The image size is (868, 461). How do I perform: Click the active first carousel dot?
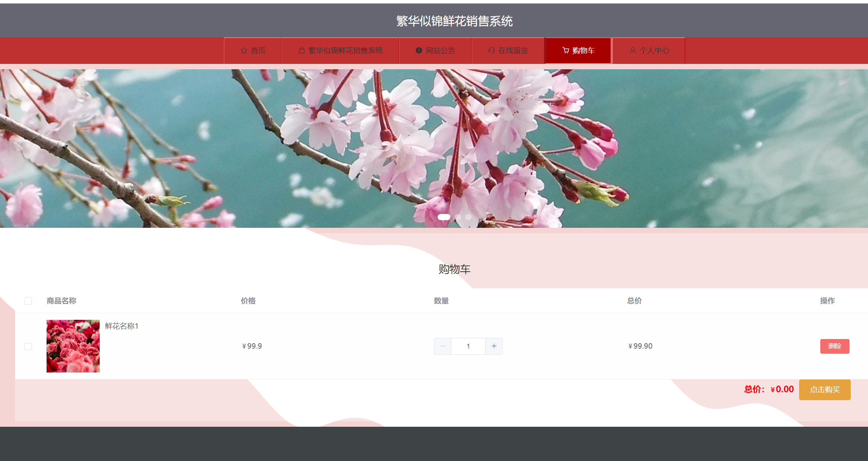coord(444,217)
